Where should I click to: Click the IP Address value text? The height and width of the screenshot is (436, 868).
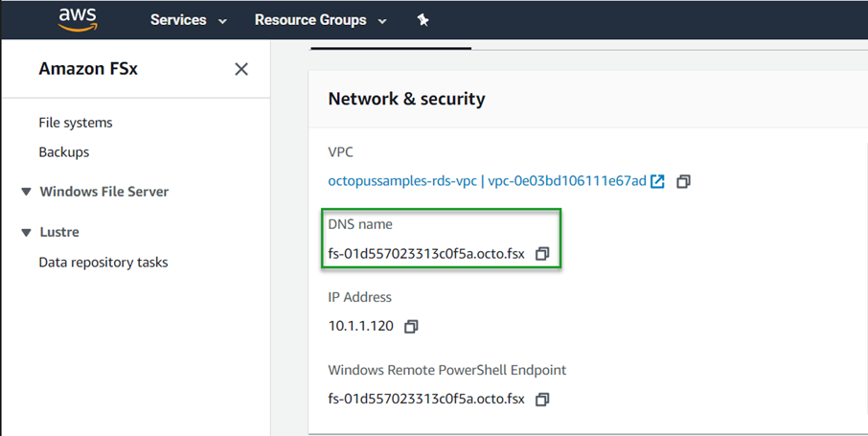pyautogui.click(x=361, y=327)
